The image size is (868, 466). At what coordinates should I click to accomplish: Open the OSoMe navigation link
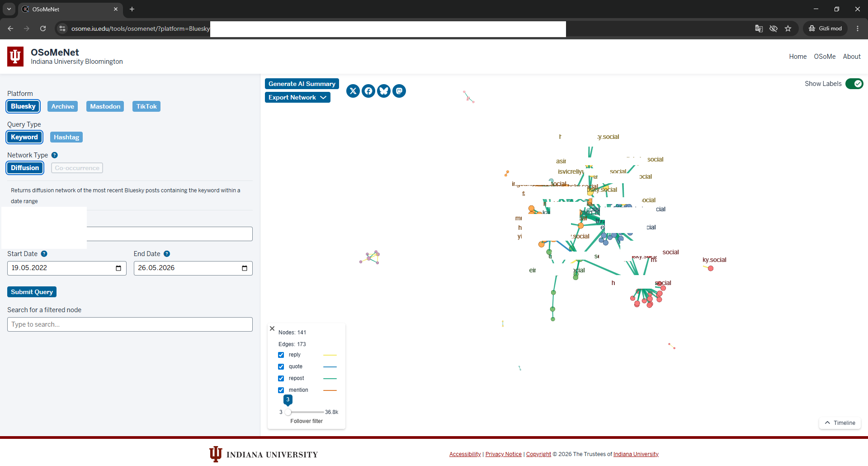(825, 57)
